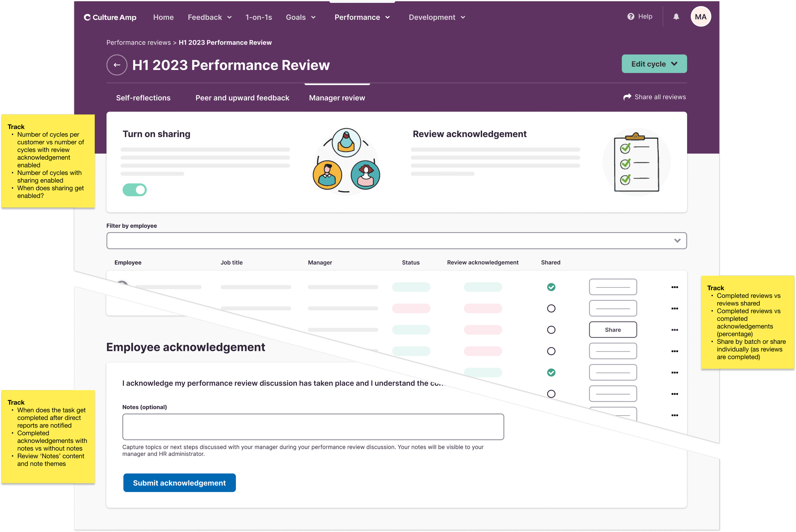Switch to the Self-reflections tab
This screenshot has width=796, height=532.
click(143, 98)
